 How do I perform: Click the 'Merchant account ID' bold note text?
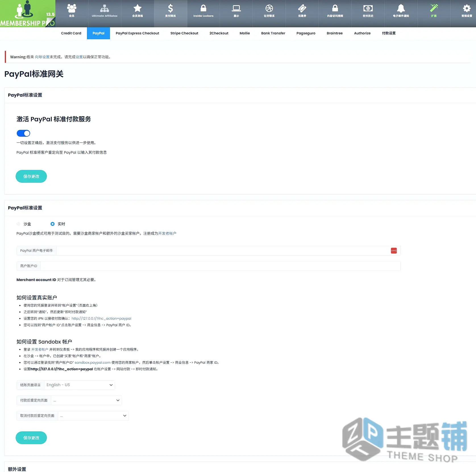[x=36, y=280]
